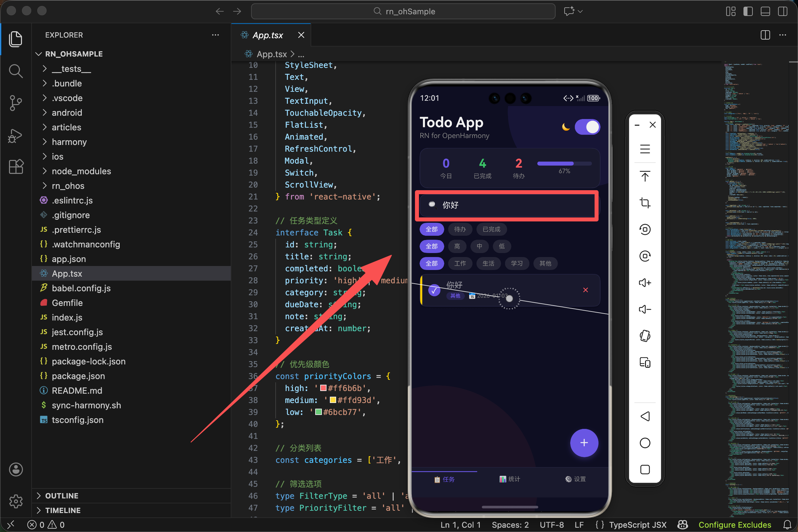The image size is (798, 532).
Task: Expand the node_modules folder
Action: pos(81,171)
